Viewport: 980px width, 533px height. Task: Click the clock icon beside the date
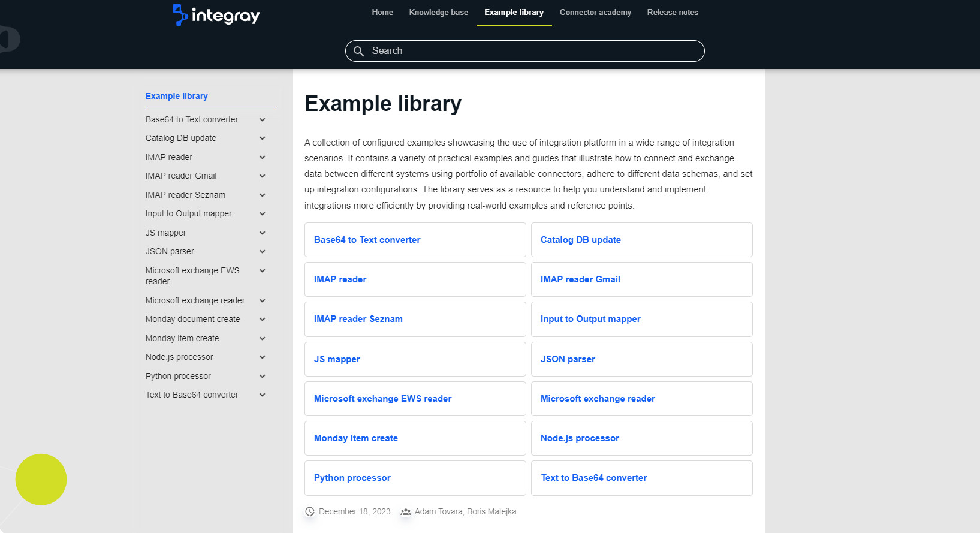(x=310, y=512)
